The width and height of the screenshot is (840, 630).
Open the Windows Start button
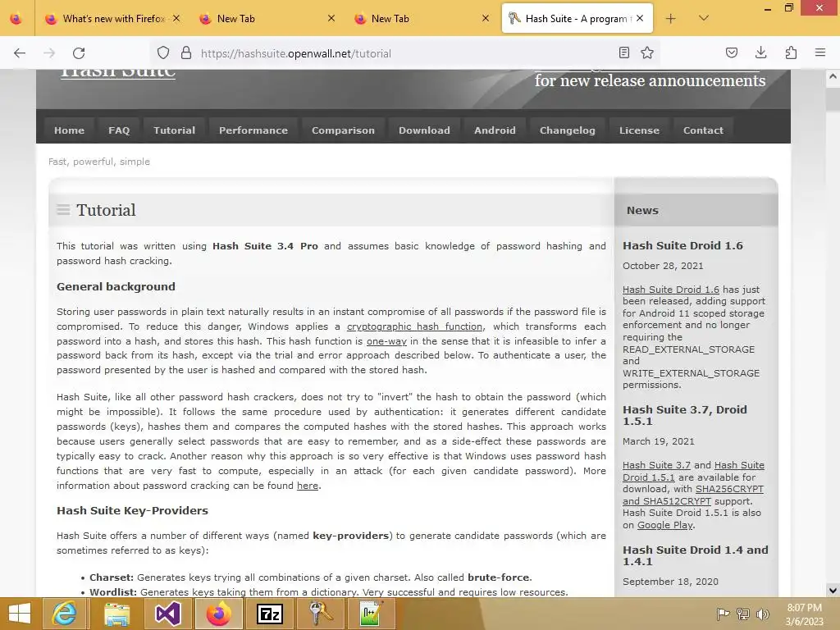click(x=20, y=614)
